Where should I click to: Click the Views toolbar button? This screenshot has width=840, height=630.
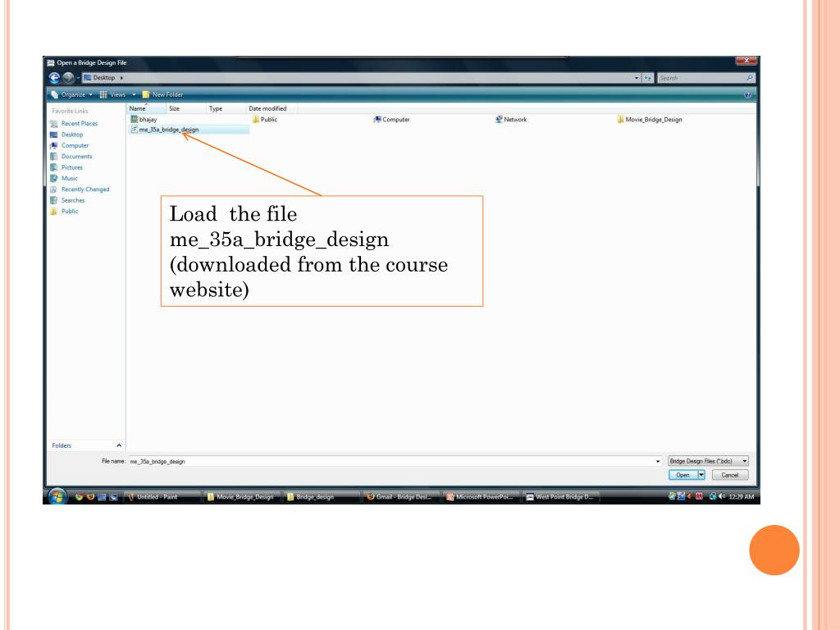click(x=112, y=95)
